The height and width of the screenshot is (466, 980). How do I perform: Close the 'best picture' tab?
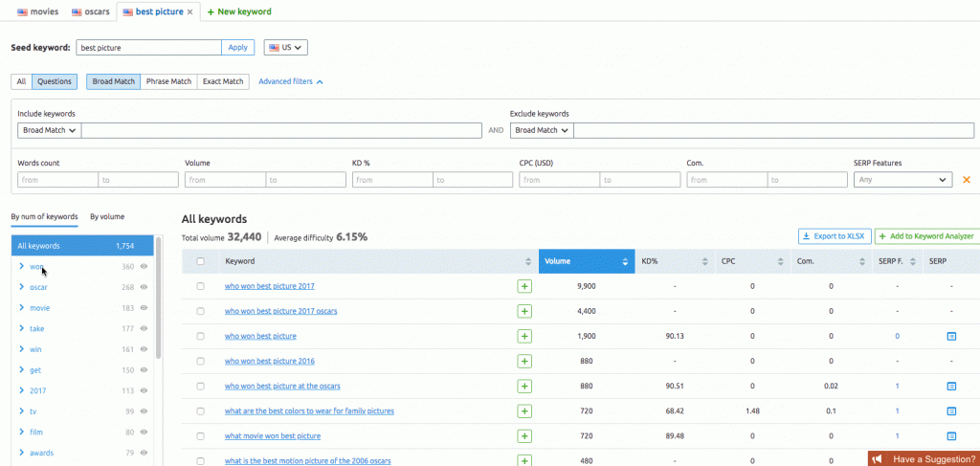190,11
